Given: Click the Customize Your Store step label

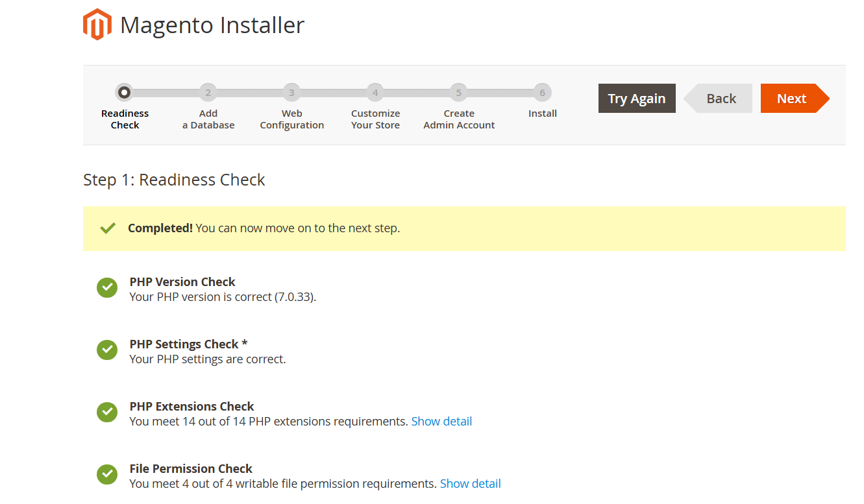Looking at the screenshot, I should click(x=375, y=119).
